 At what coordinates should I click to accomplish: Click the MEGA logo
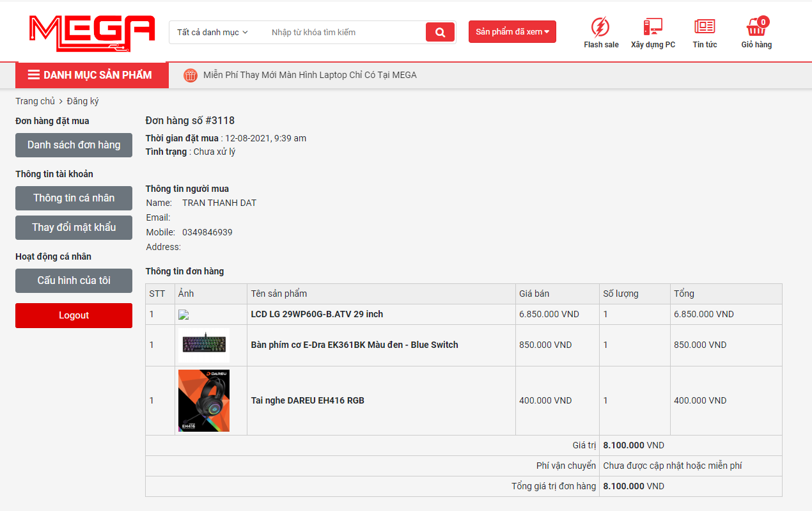(x=91, y=33)
